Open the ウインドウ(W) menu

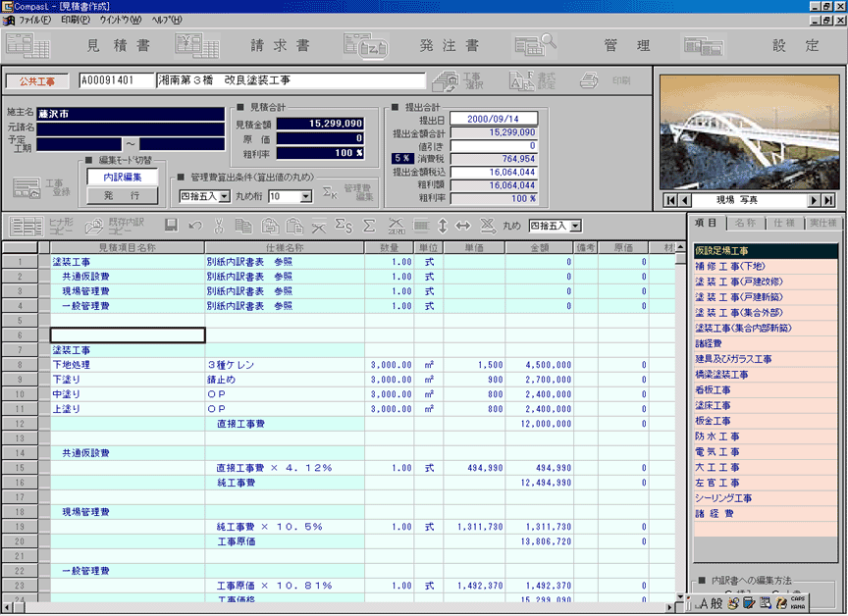click(x=120, y=20)
